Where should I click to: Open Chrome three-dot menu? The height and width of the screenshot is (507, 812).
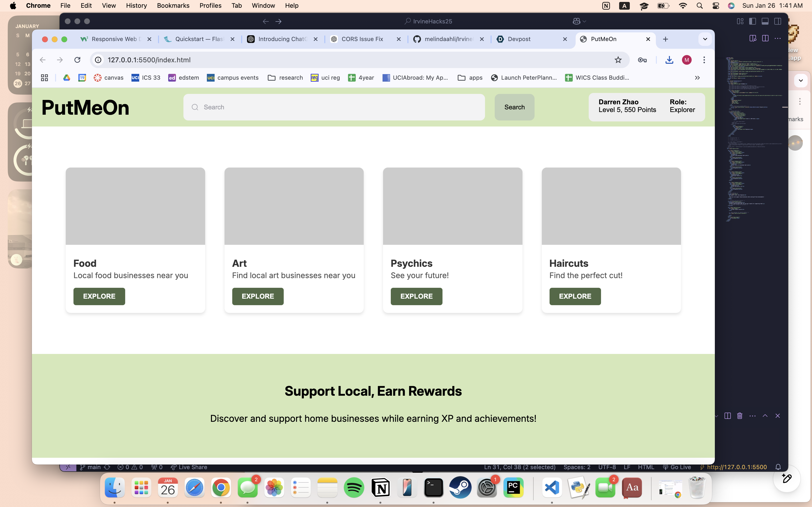704,60
